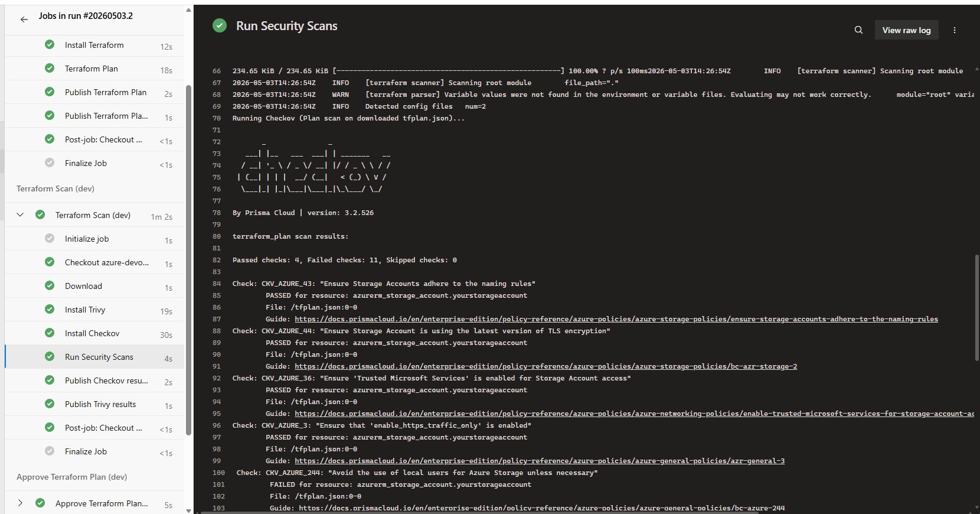Screen dimensions: 980x514
Task: Open the log search magnifier icon
Action: (x=858, y=30)
